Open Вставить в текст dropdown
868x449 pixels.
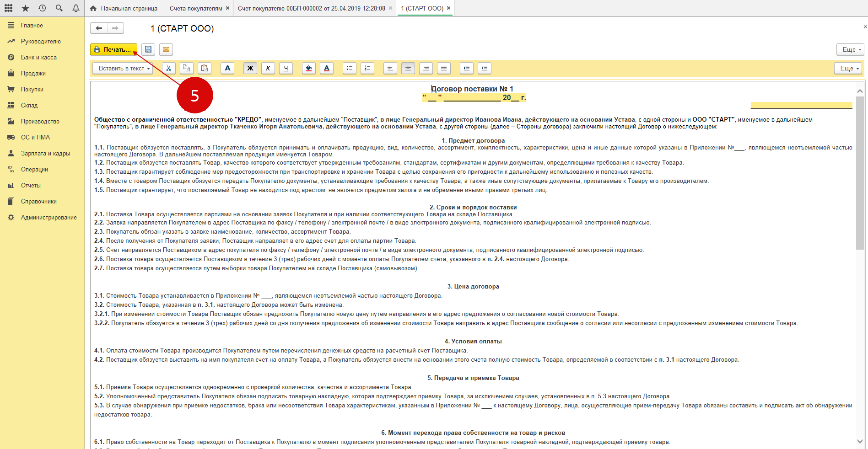tap(124, 68)
